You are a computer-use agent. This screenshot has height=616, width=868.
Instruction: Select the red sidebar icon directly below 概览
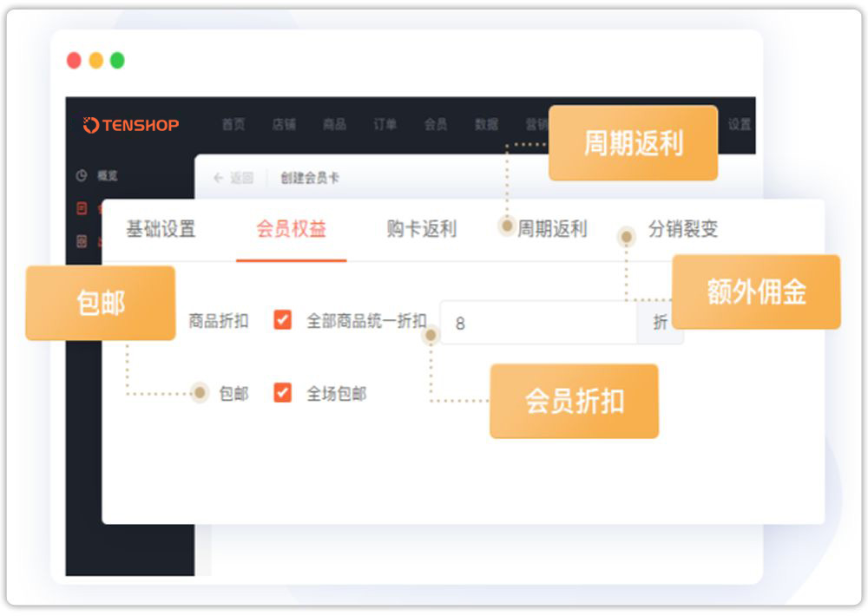point(82,208)
